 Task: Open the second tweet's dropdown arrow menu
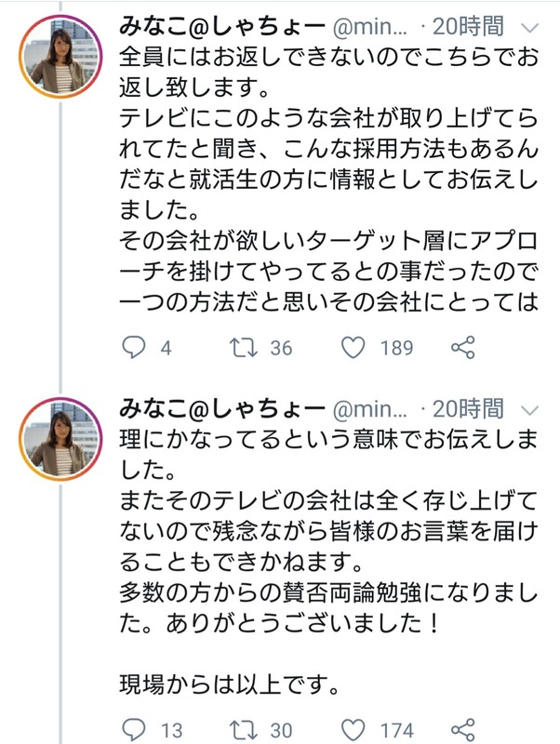click(529, 409)
